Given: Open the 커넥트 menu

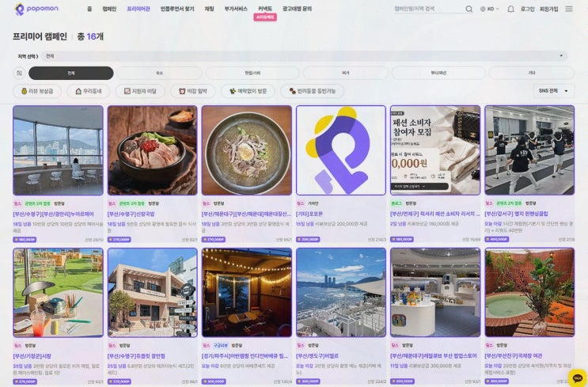Looking at the screenshot, I should (265, 9).
